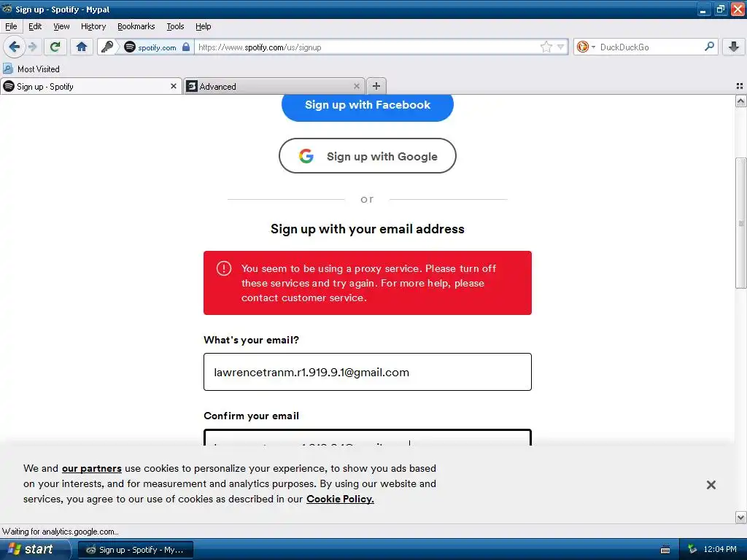Open the Help menu
This screenshot has width=747, height=560.
point(203,26)
